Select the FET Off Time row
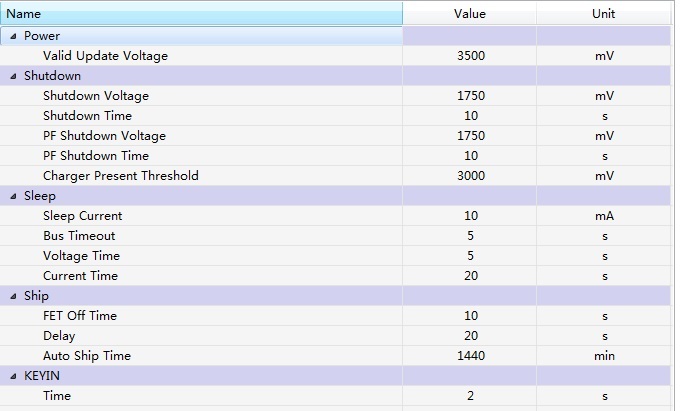The width and height of the screenshot is (682, 411). click(80, 316)
